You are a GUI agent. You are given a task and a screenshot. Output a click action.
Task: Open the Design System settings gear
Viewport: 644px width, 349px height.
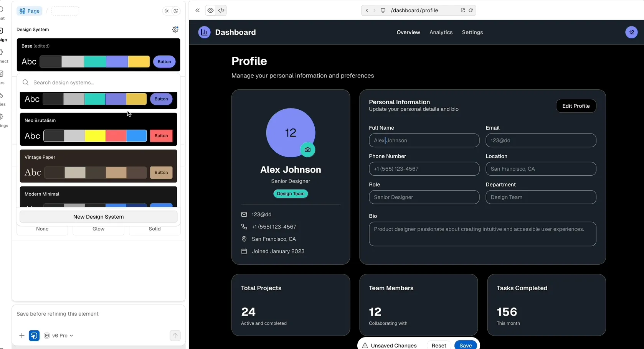175,30
